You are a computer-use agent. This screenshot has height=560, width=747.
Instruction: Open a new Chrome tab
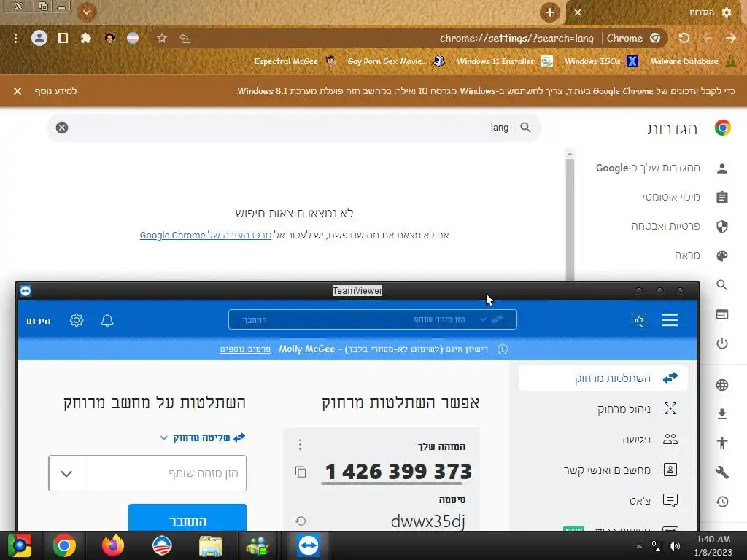(549, 12)
